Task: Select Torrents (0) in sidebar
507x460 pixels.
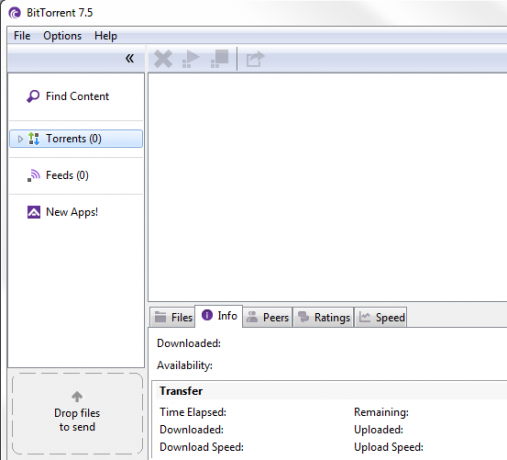Action: click(x=76, y=139)
